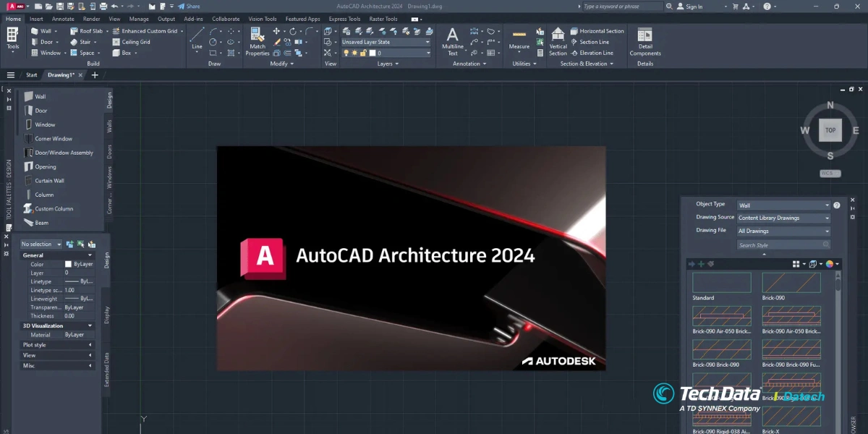
Task: Open the Drawing File All Drawings dropdown
Action: [x=783, y=231]
